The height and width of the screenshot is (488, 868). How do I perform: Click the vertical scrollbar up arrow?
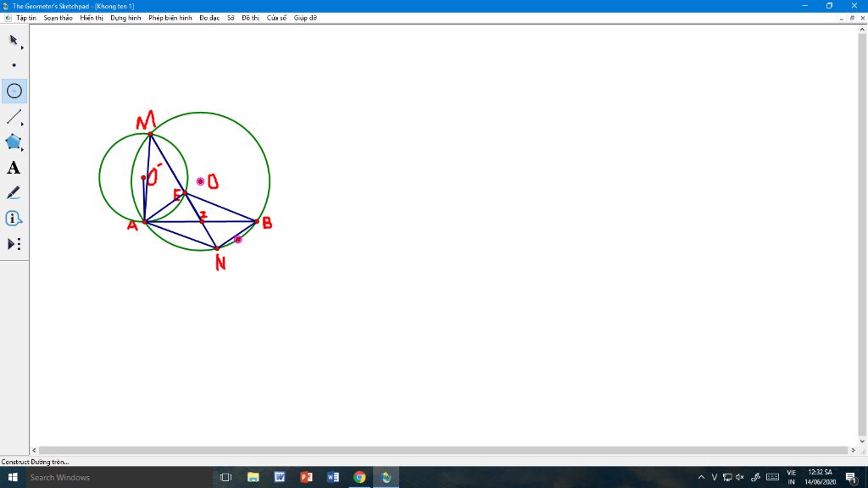862,30
